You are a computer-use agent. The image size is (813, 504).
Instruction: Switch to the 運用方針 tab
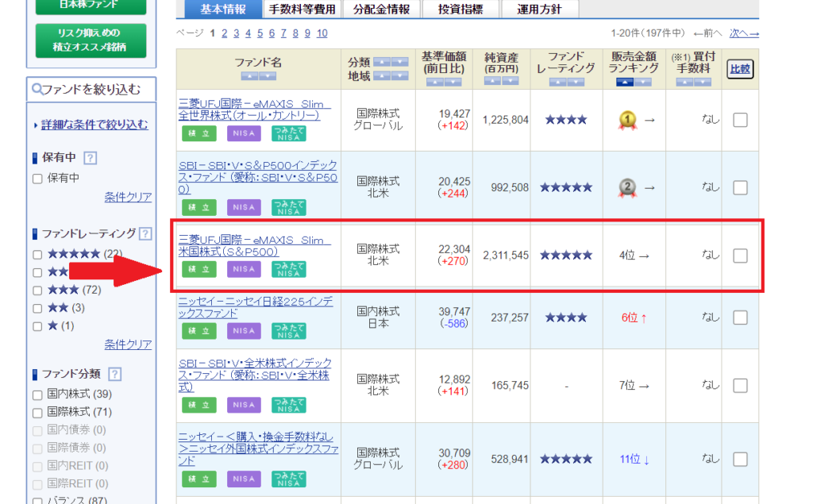(539, 10)
